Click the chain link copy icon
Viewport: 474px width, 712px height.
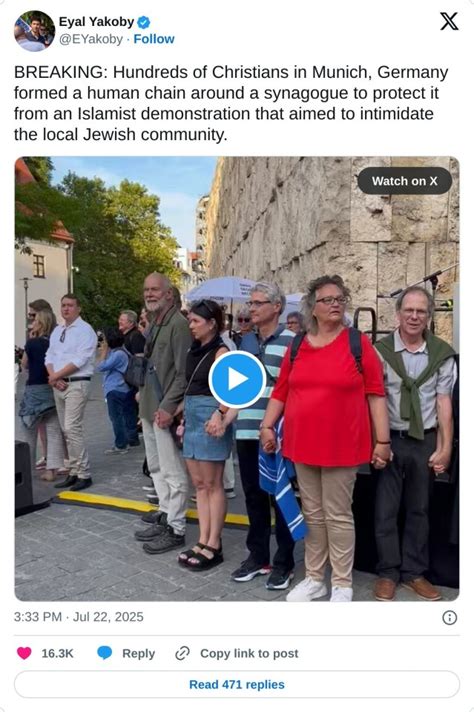coord(182,653)
